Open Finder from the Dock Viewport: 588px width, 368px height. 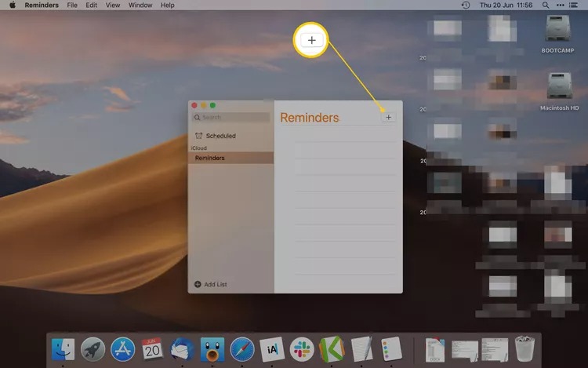pyautogui.click(x=63, y=349)
